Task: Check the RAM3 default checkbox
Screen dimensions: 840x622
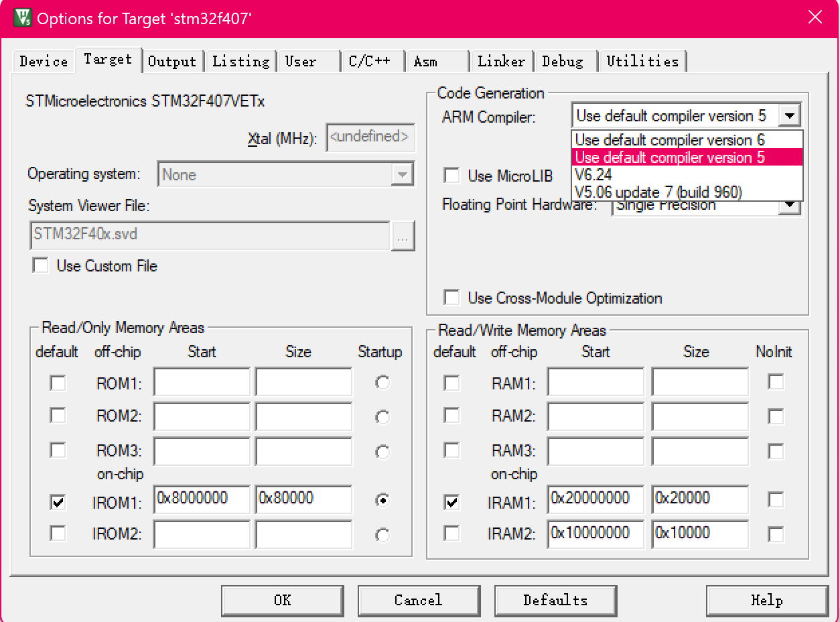Action: (452, 450)
